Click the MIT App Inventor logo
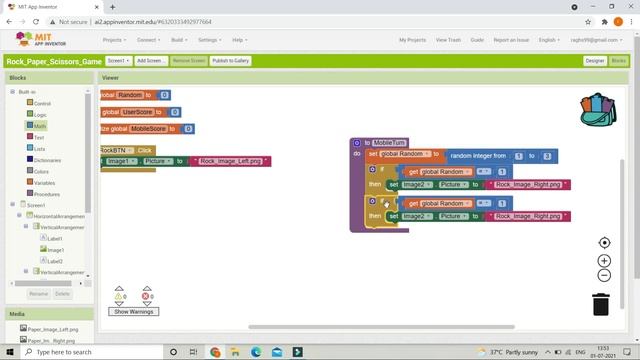The height and width of the screenshot is (360, 640). (x=41, y=40)
